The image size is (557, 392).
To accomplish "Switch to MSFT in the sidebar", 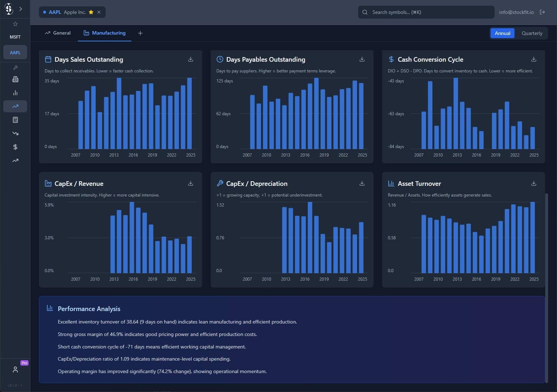I will [15, 37].
